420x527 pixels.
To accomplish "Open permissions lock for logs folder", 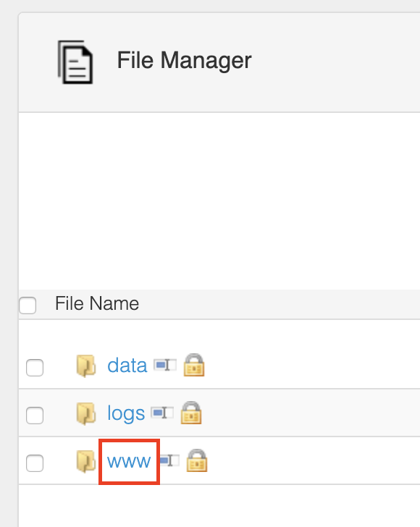I will click(x=191, y=413).
